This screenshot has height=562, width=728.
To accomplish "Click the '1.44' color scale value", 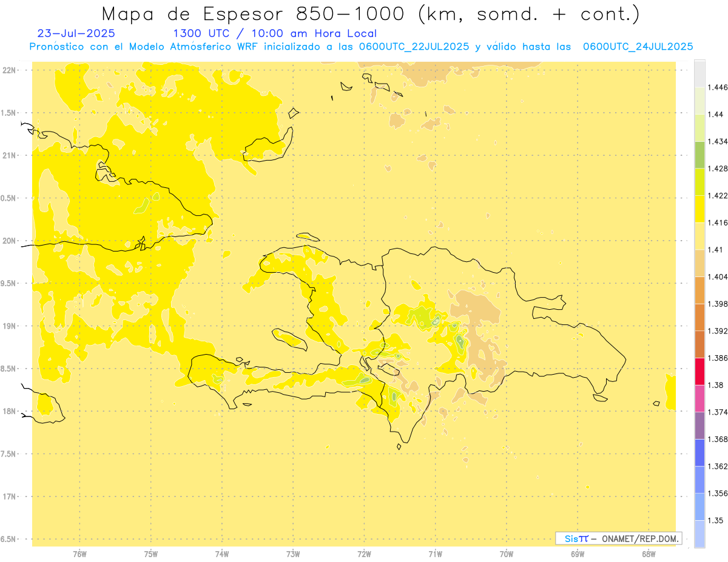I will (x=716, y=115).
